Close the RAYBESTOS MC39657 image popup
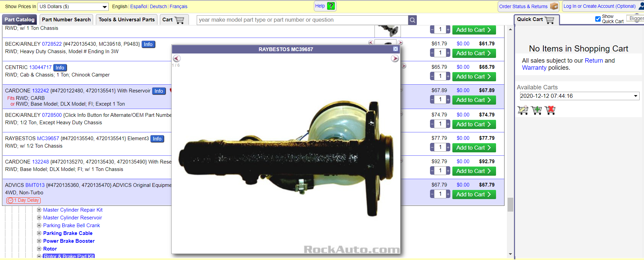644x260 pixels. pos(395,49)
